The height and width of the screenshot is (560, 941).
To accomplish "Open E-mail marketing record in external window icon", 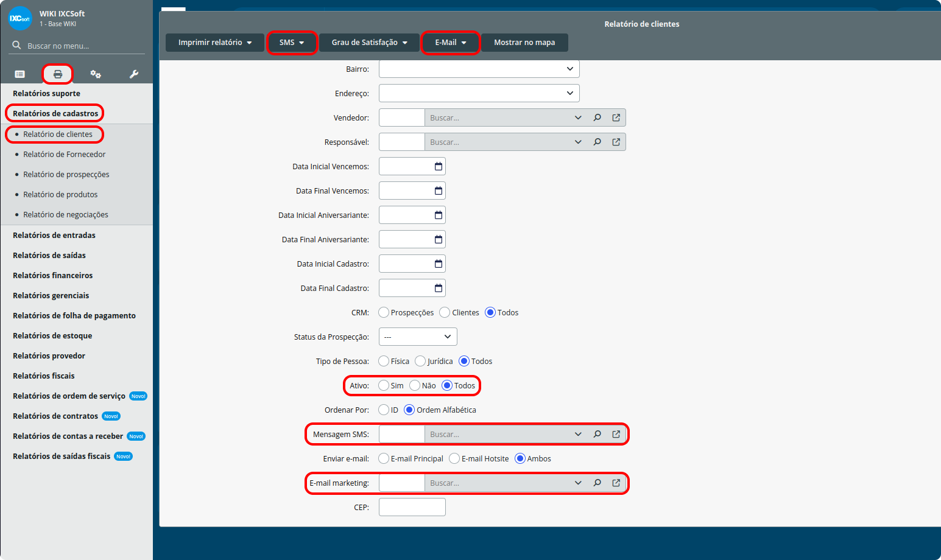I will (x=616, y=483).
